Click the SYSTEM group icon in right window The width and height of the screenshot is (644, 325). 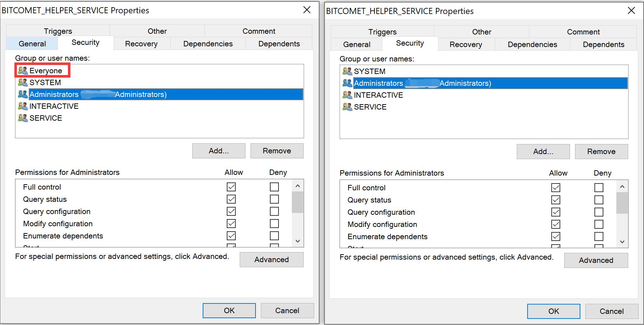point(348,71)
